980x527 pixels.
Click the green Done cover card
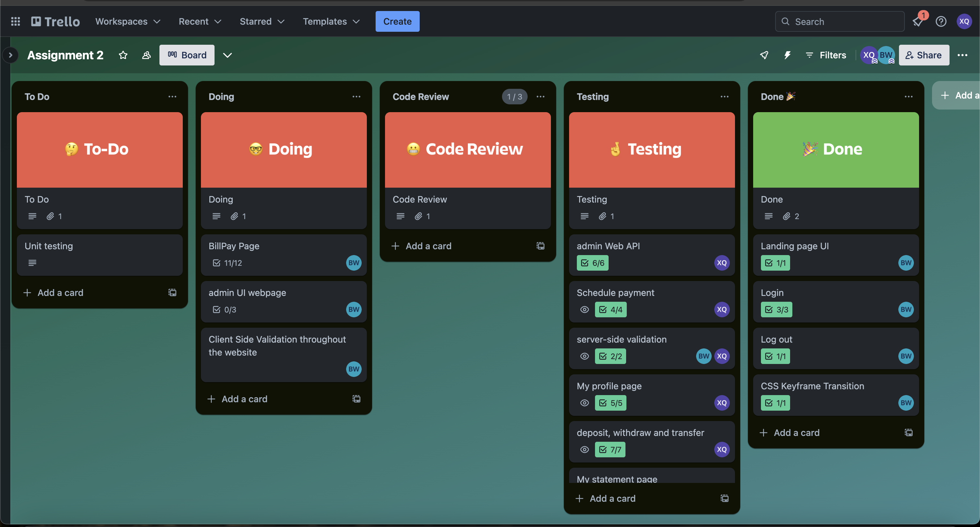pos(836,149)
